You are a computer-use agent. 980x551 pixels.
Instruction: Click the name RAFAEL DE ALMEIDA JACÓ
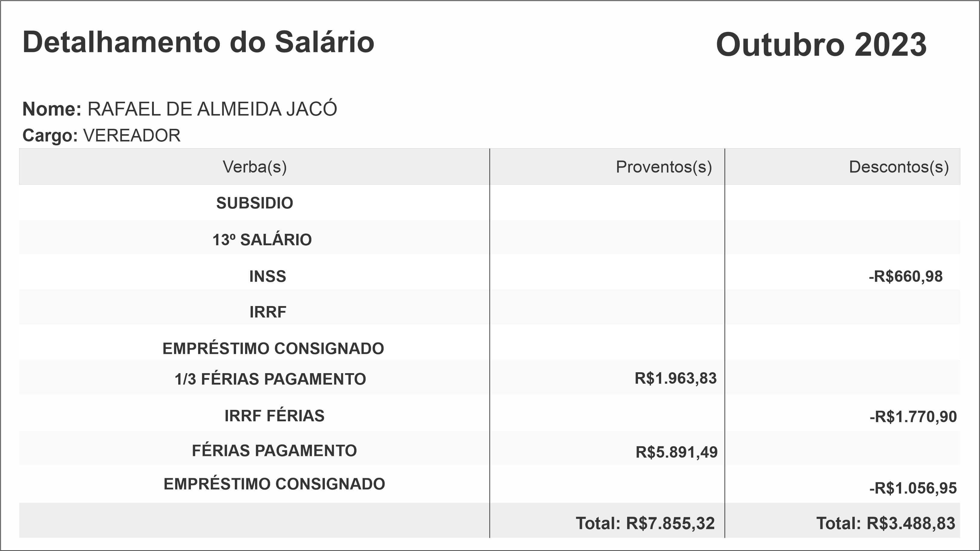point(212,109)
